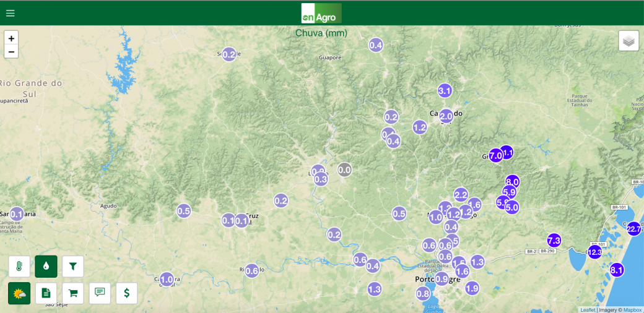644x313 pixels.
Task: Open the Mapbox attribution link
Action: click(x=632, y=310)
